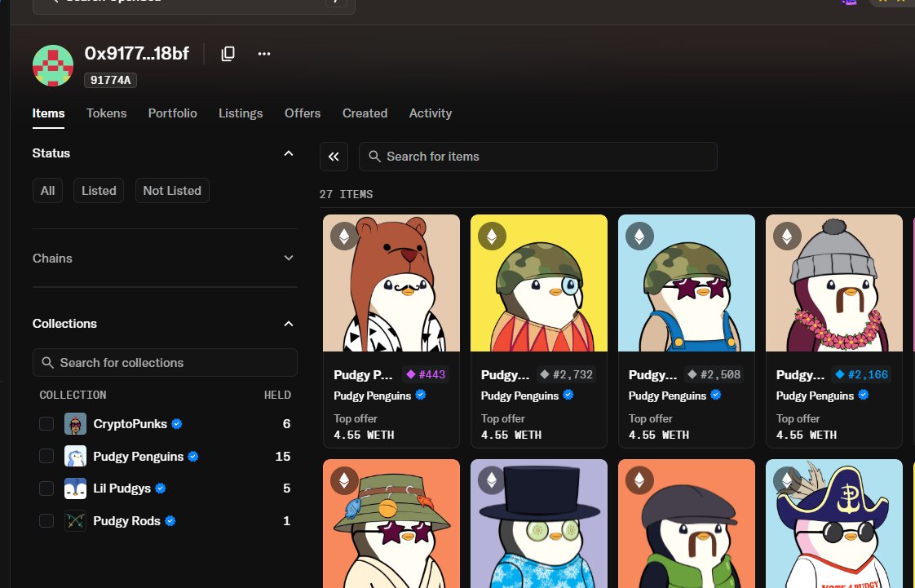The width and height of the screenshot is (915, 588).
Task: Open the bear hat penguin thumbnail
Action: (391, 283)
